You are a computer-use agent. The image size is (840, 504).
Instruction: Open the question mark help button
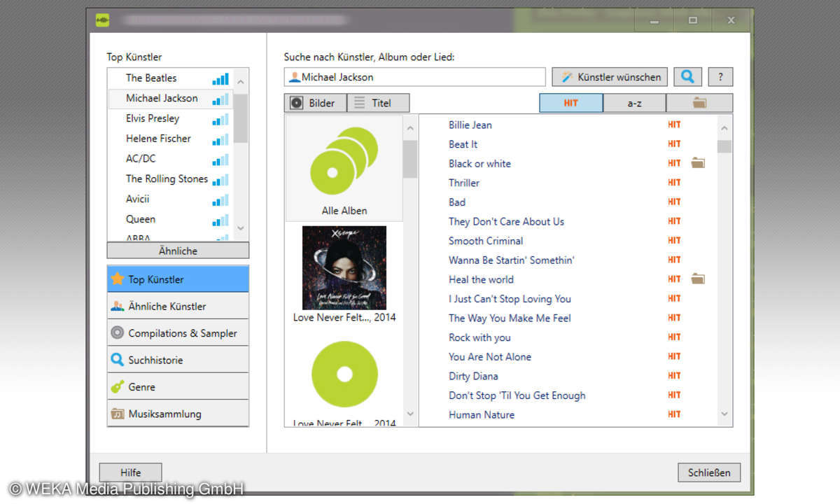click(720, 76)
